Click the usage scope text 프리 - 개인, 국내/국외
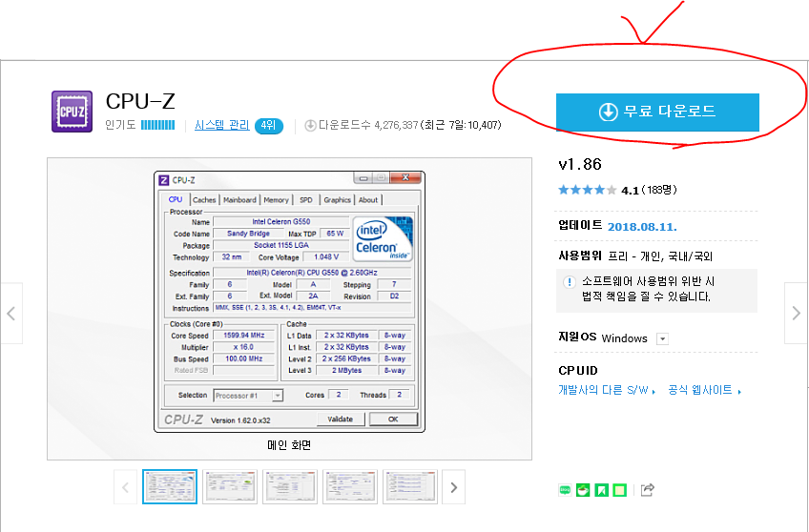Screen dimensions: 809x532 pos(660,256)
